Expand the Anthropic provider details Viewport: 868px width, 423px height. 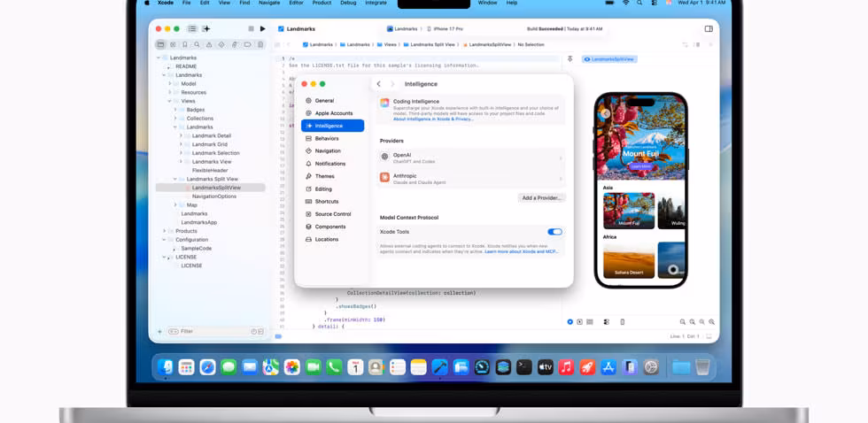(560, 178)
